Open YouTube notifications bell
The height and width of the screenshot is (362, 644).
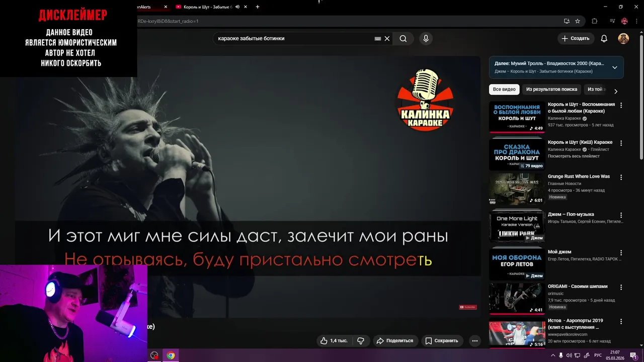pos(604,39)
